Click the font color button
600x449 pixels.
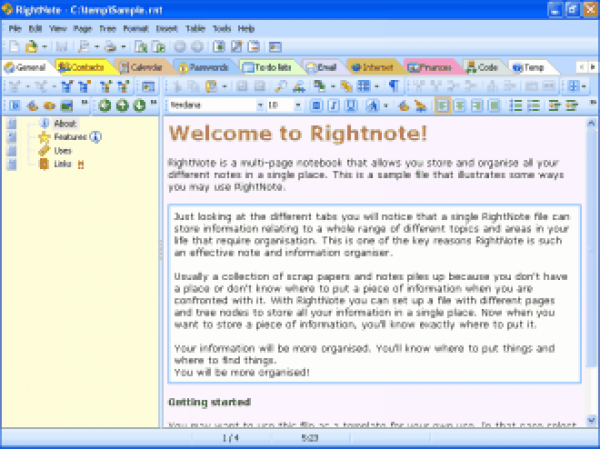(372, 105)
